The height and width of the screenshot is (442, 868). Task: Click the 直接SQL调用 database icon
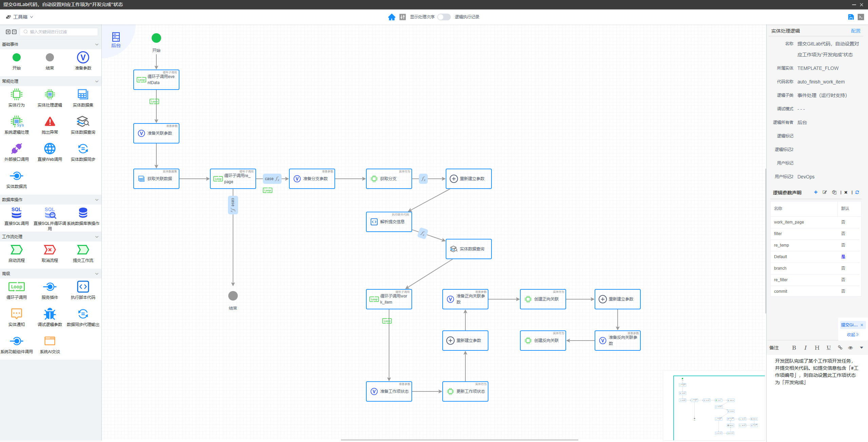pyautogui.click(x=16, y=213)
